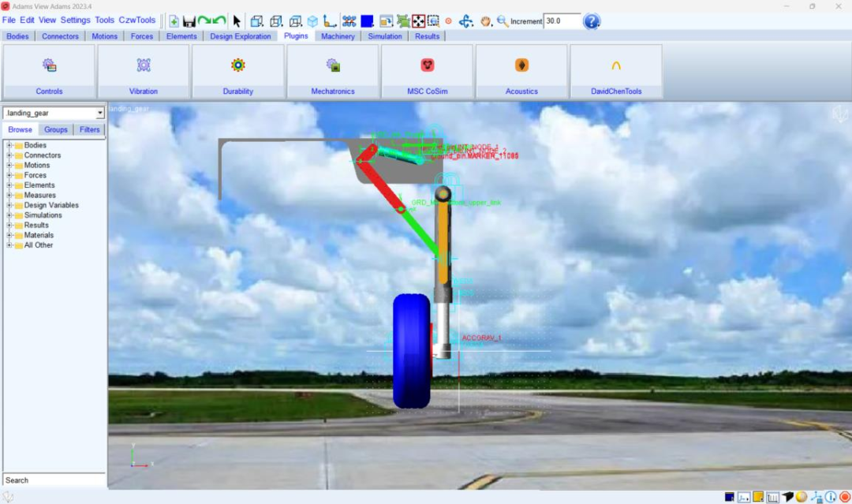Expand the Connectors tree node
The image size is (852, 504).
(x=9, y=155)
